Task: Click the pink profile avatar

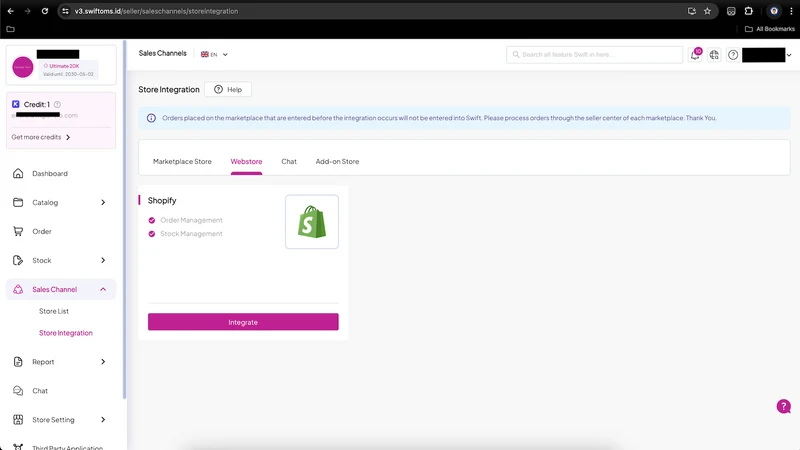Action: tap(23, 67)
